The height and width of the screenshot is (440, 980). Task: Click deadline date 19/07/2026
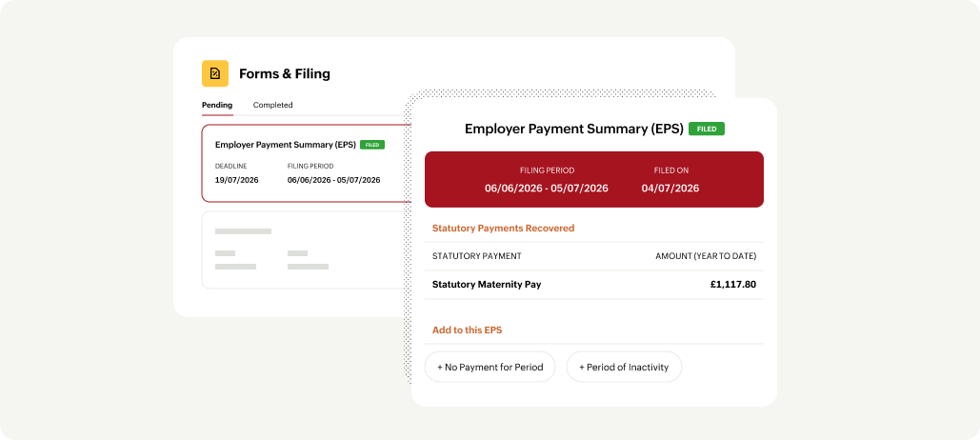pyautogui.click(x=236, y=180)
